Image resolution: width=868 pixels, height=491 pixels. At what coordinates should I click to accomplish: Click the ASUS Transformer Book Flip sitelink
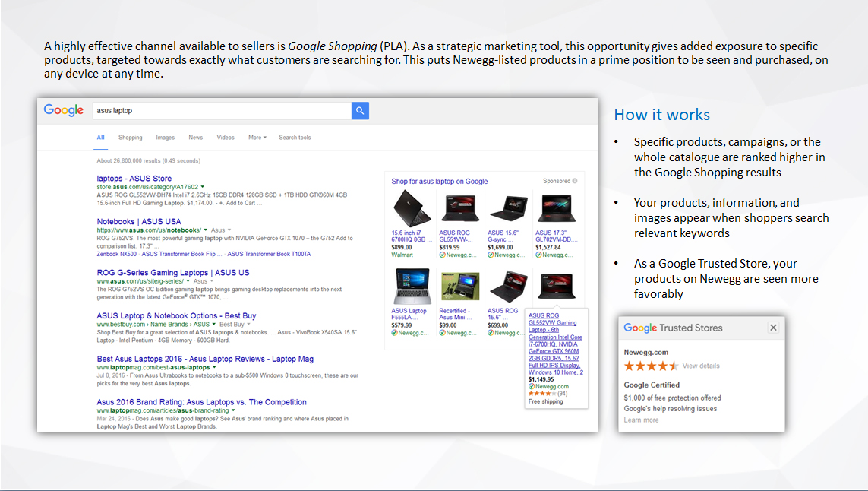pyautogui.click(x=178, y=254)
